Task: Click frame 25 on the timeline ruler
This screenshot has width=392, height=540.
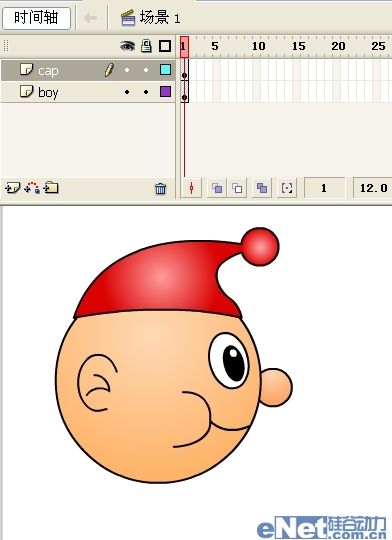Action: point(378,46)
